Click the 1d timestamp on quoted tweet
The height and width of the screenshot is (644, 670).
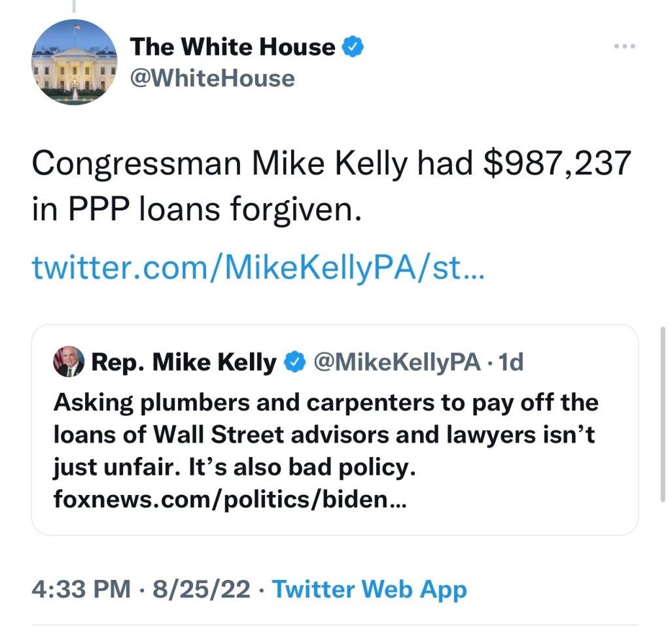pos(511,362)
